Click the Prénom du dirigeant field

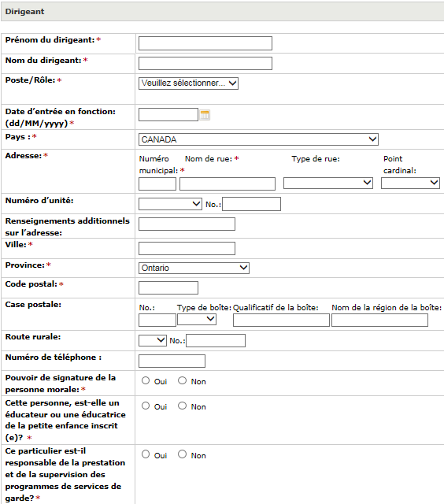(205, 43)
